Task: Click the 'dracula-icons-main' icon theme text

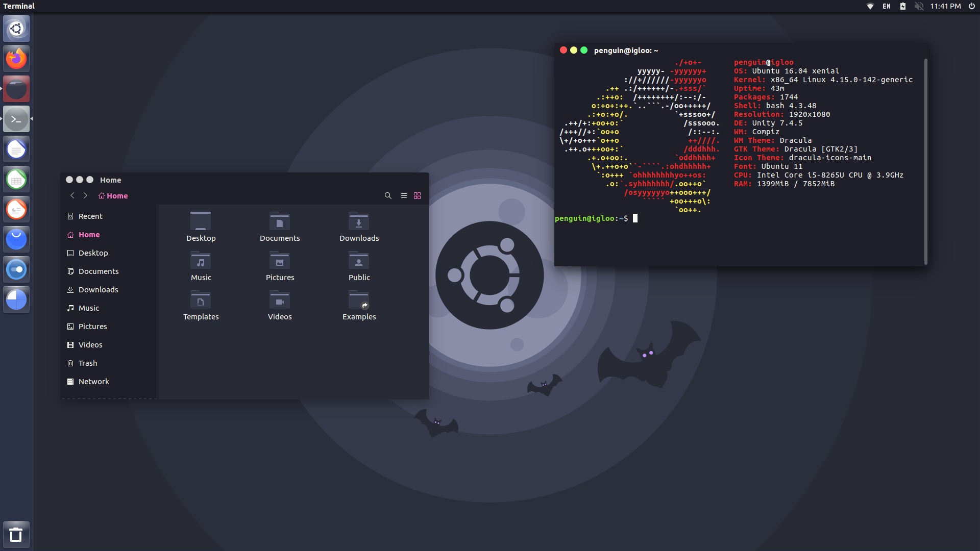Action: (830, 158)
